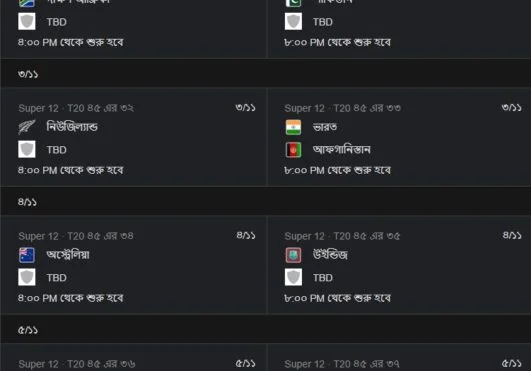Click the India flag icon
Image resolution: width=531 pixels, height=371 pixels.
293,127
